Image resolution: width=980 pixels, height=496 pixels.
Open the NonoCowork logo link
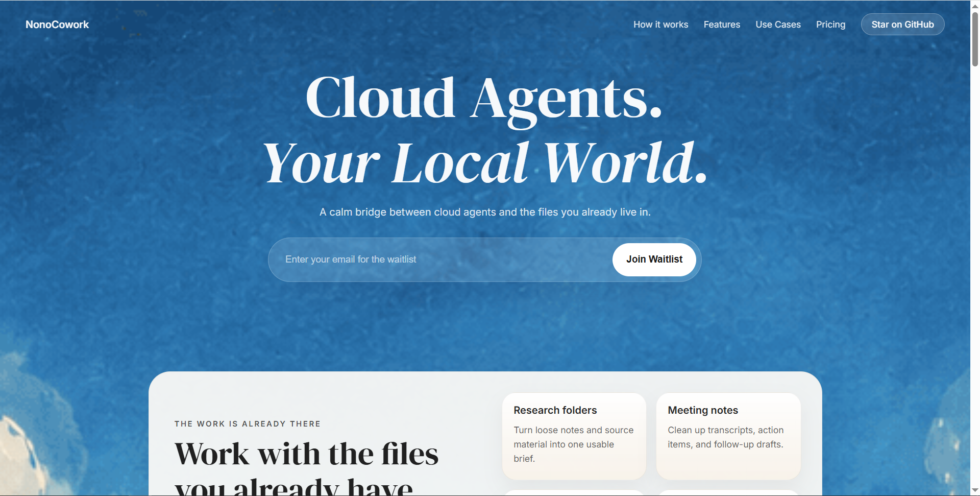57,25
